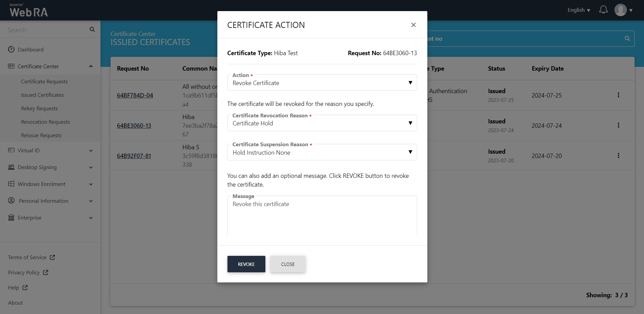644x314 pixels.
Task: Expand the Virtual ID sidebar section
Action: point(50,150)
